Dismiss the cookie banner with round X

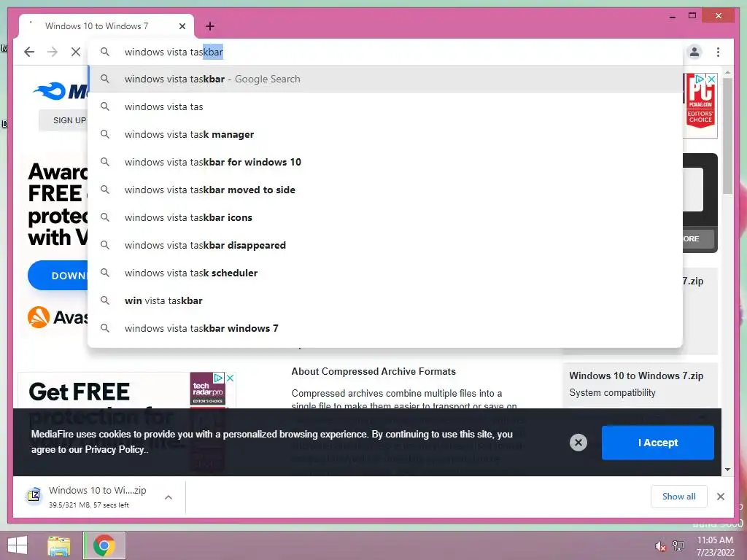click(x=578, y=443)
